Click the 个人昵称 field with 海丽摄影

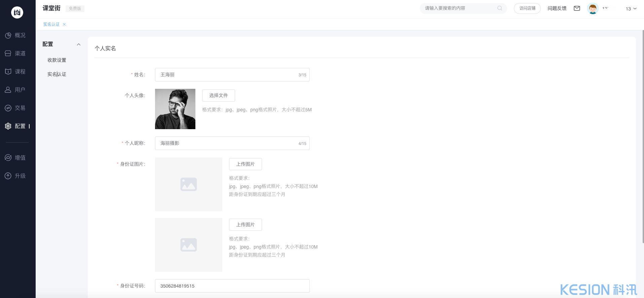232,143
